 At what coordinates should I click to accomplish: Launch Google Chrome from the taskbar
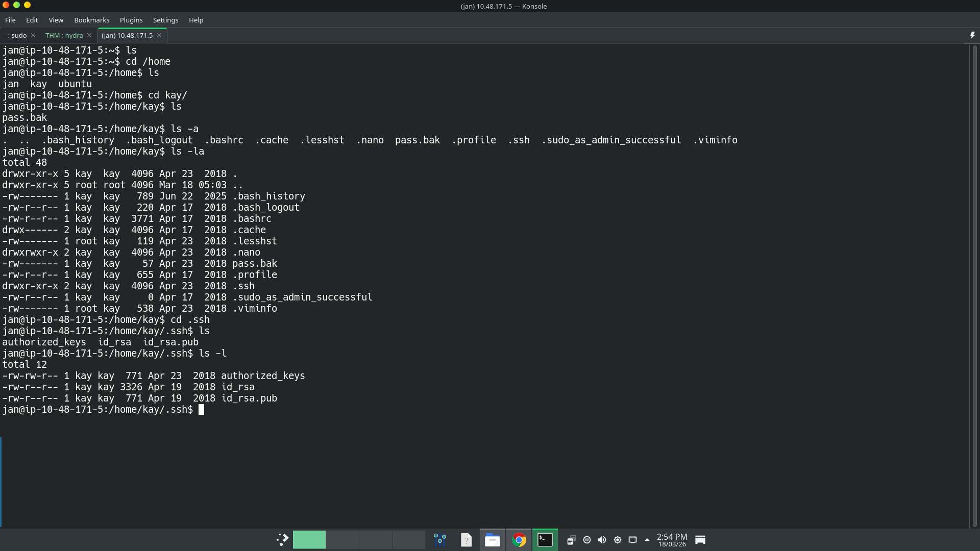[519, 539]
